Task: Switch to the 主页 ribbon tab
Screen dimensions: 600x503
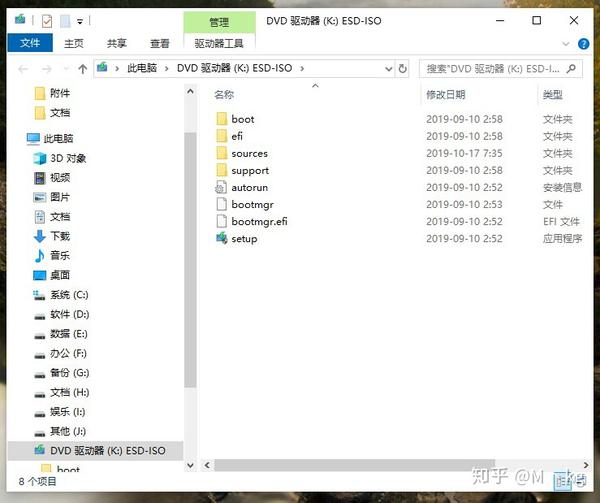Action: click(x=74, y=44)
